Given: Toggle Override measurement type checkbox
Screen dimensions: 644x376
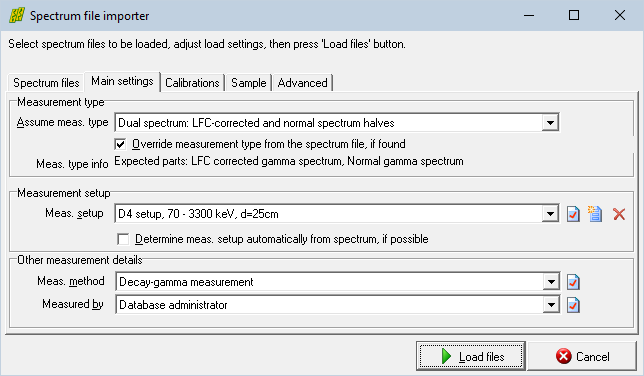Looking at the screenshot, I should click(120, 144).
